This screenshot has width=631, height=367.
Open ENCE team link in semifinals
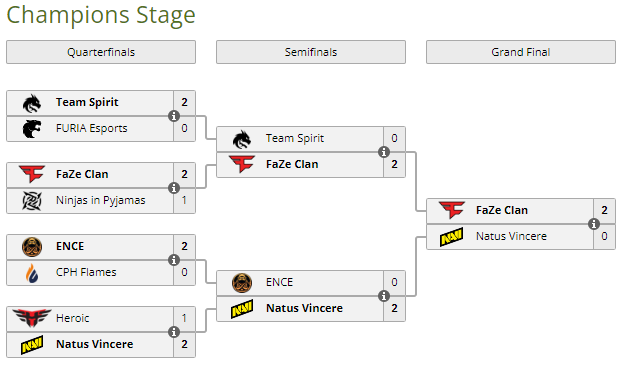click(279, 282)
